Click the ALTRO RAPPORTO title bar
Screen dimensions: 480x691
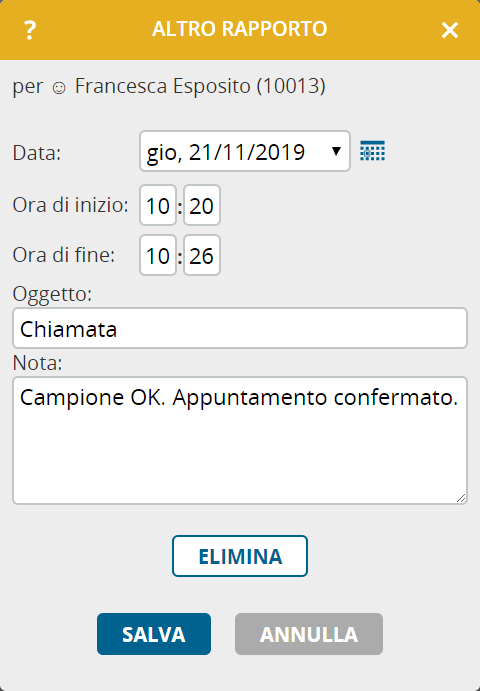coord(240,29)
